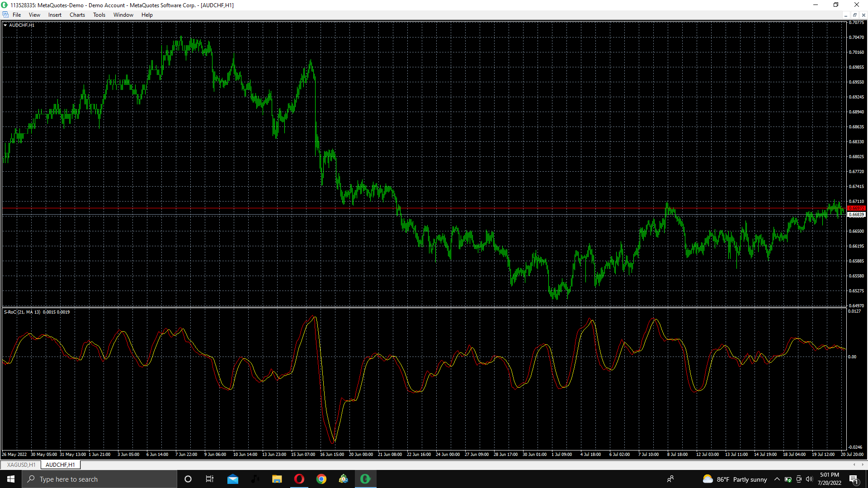Screen dimensions: 868x488
Task: Select the AUDCHF,H1 chart tab
Action: tap(60, 465)
